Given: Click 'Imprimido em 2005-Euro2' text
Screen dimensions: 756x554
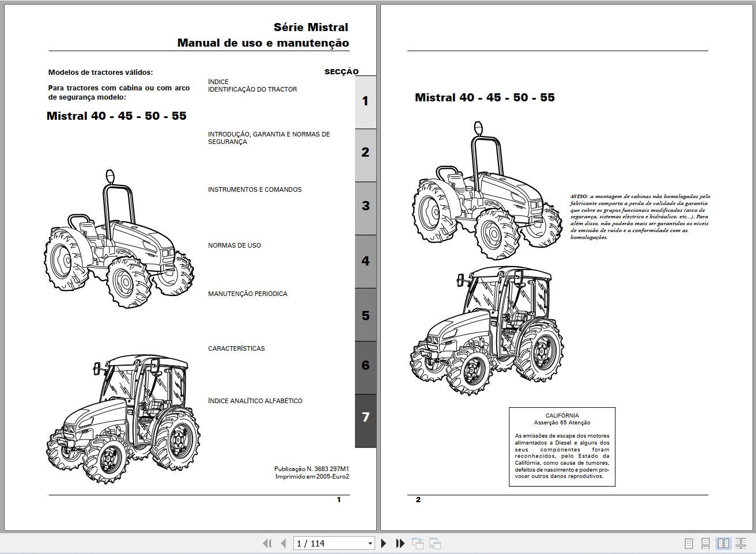Looking at the screenshot, I should click(312, 476).
